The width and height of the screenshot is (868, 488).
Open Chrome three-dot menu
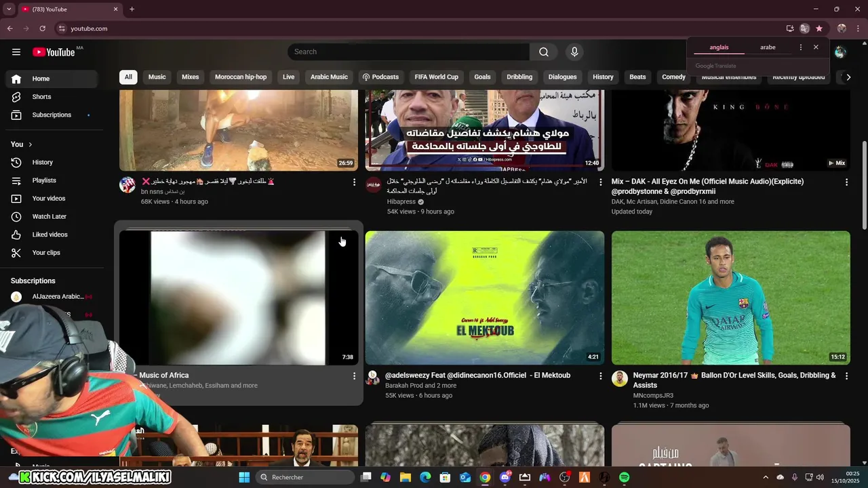859,28
